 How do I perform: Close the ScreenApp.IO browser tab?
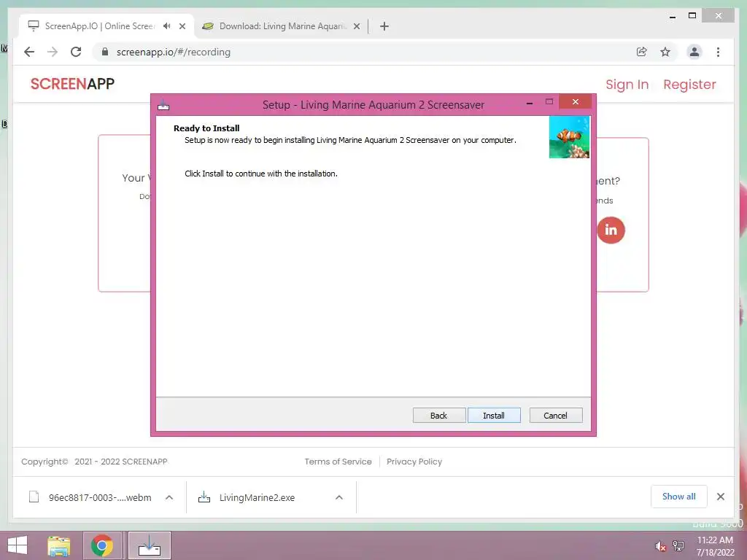182,26
